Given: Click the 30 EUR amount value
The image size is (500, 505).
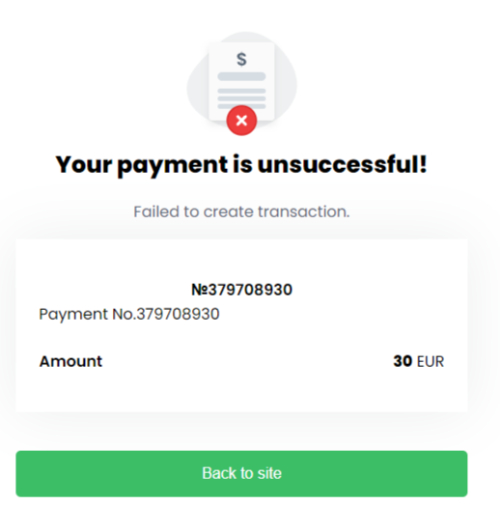Looking at the screenshot, I should click(419, 361).
